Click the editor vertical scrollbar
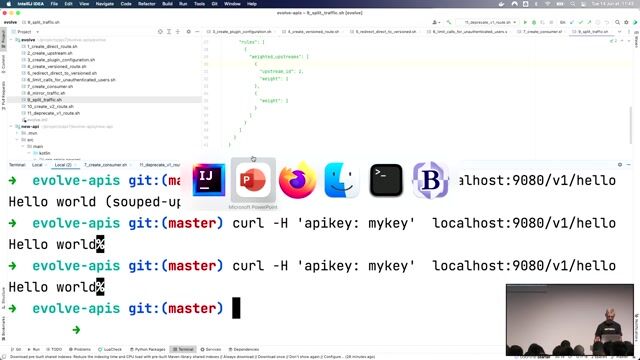Viewport: 640px width, 360px height. pyautogui.click(x=631, y=124)
